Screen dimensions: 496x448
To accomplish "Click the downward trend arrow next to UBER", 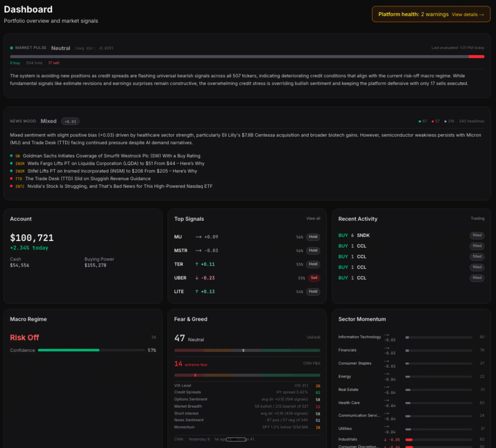I will click(x=197, y=278).
